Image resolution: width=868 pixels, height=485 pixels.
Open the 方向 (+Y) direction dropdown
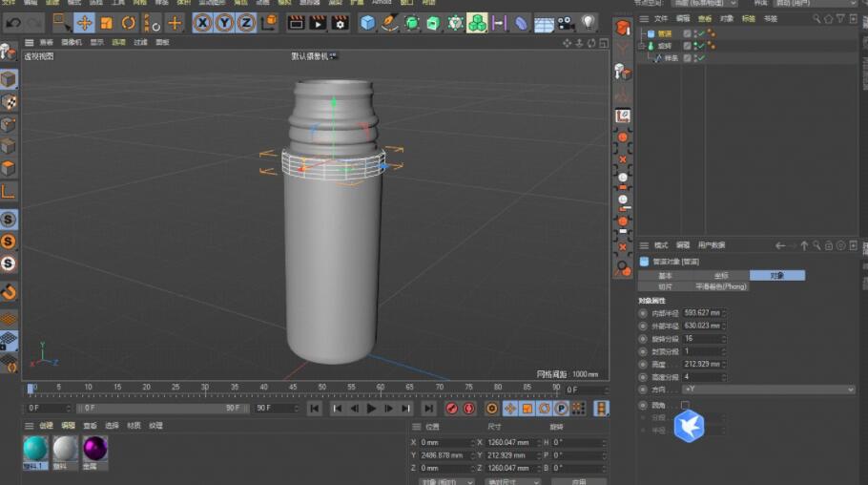(768, 390)
